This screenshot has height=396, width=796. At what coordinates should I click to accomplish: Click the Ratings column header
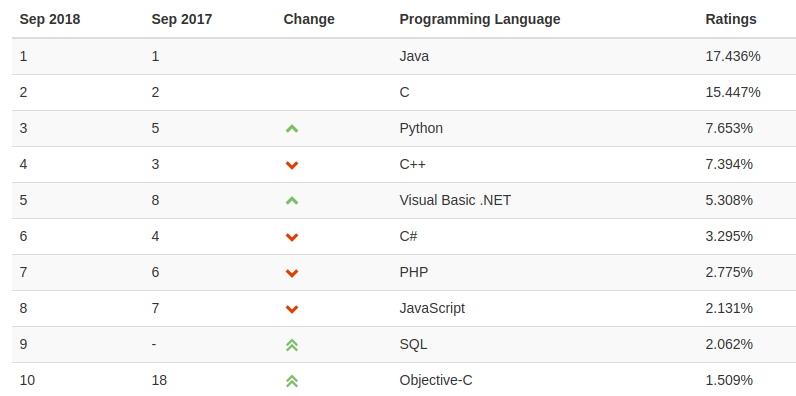click(x=731, y=19)
